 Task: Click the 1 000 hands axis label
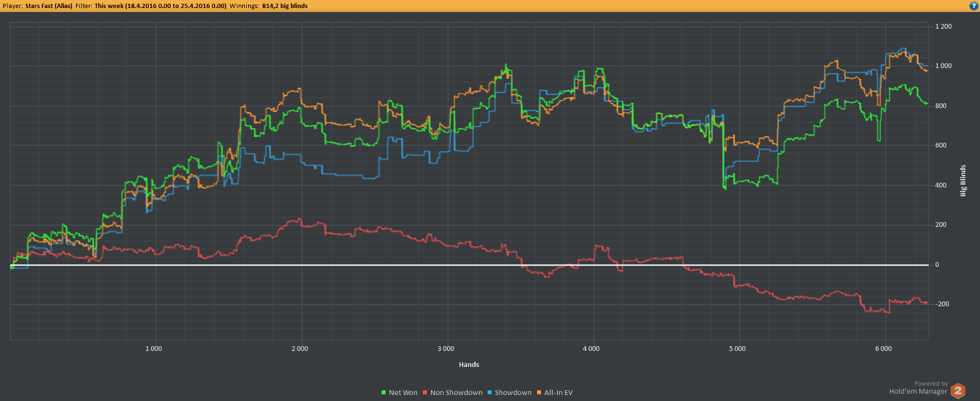pos(154,348)
